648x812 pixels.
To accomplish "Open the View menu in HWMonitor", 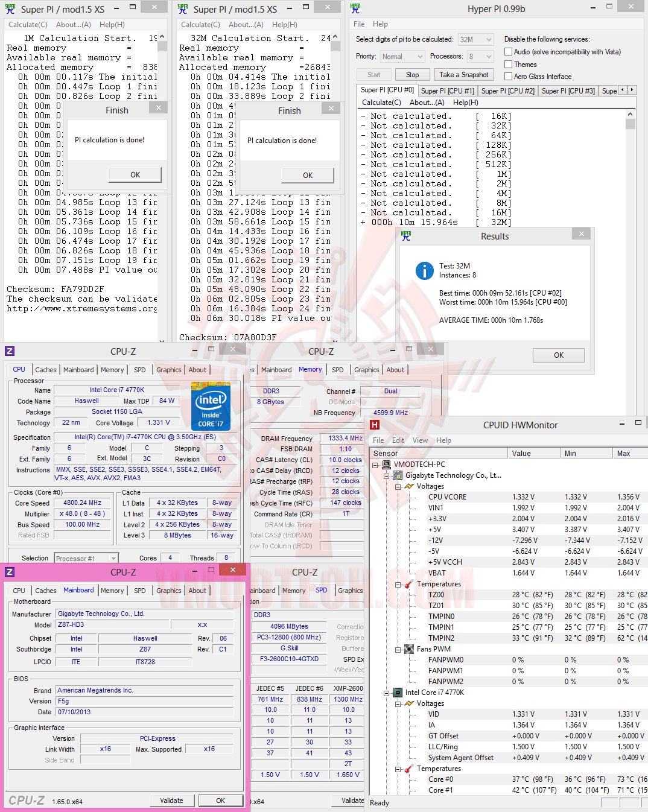I will 421,440.
